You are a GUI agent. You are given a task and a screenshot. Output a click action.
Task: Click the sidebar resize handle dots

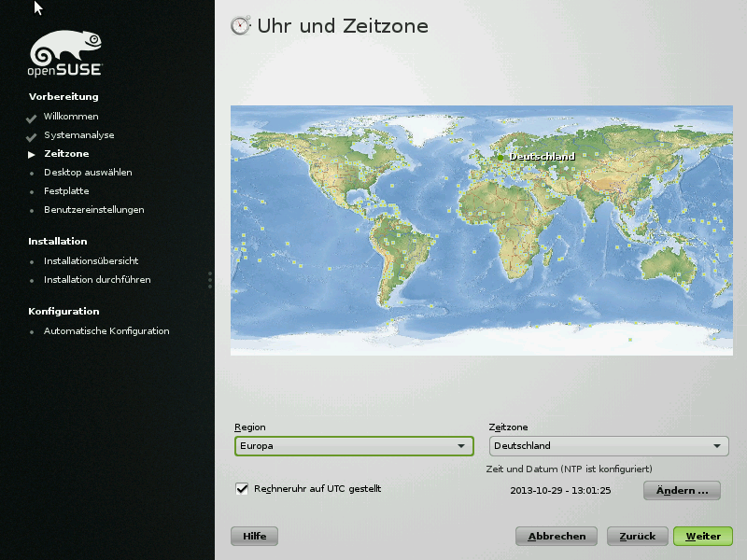point(210,280)
